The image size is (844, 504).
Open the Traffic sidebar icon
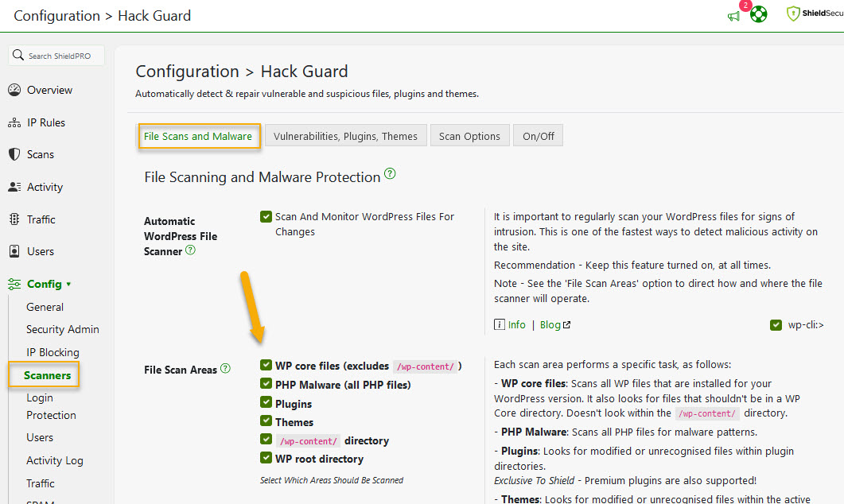tap(14, 219)
